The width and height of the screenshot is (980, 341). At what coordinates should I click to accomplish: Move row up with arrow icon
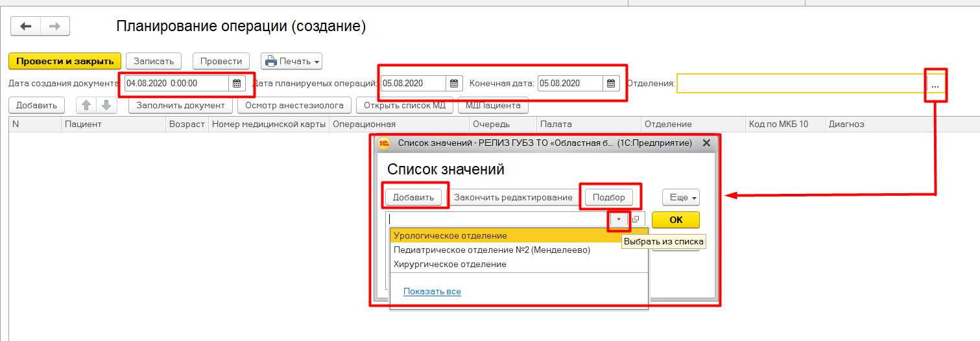(x=86, y=105)
